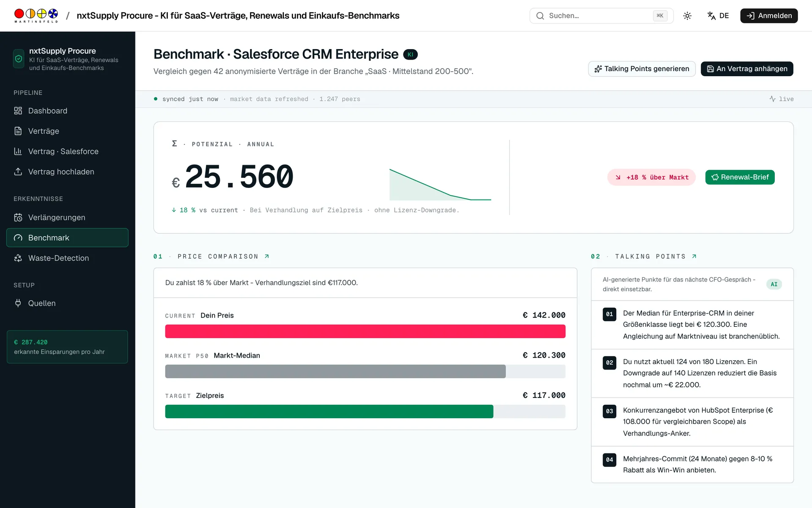812x508 pixels.
Task: Click the € 25.560 potential value
Action: click(x=233, y=177)
